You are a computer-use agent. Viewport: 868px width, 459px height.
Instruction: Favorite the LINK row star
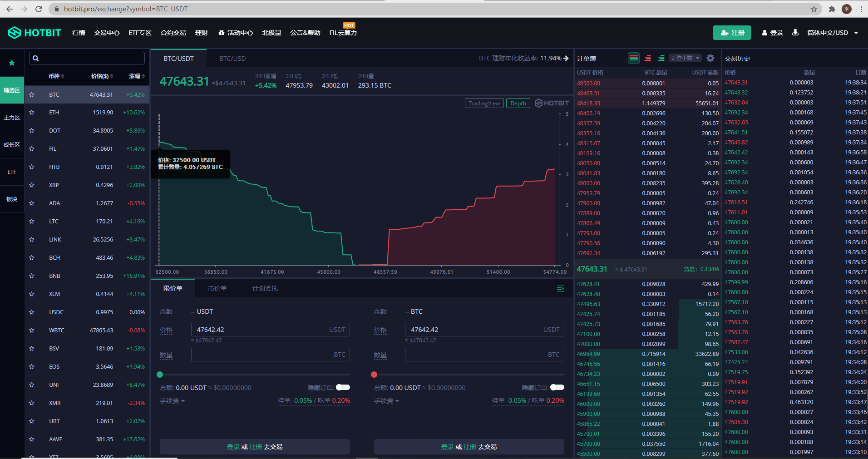tap(32, 240)
